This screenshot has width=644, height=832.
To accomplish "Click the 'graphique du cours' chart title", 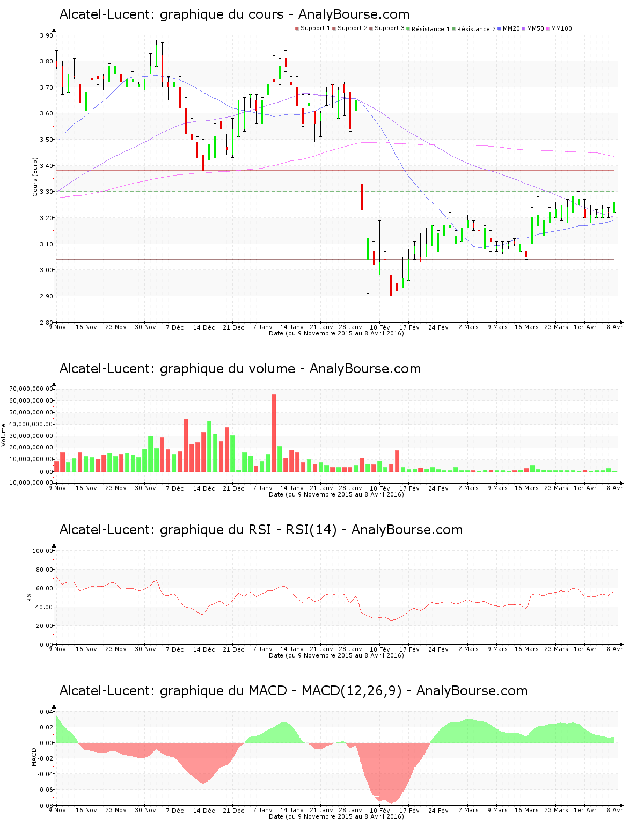I will click(235, 14).
